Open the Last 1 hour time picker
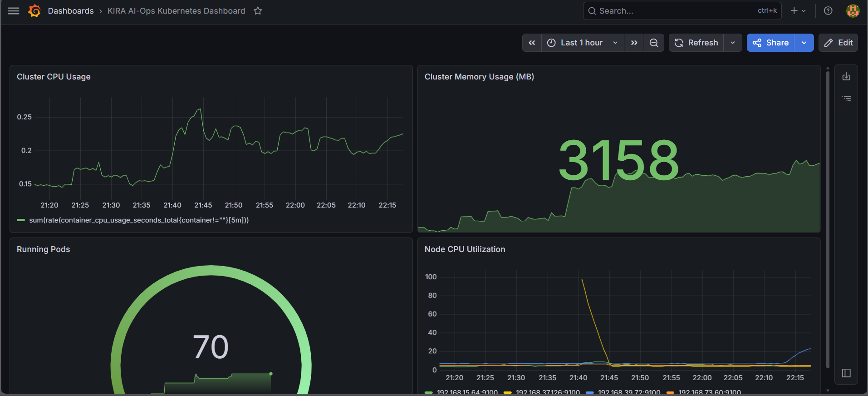The image size is (868, 396). click(x=583, y=43)
